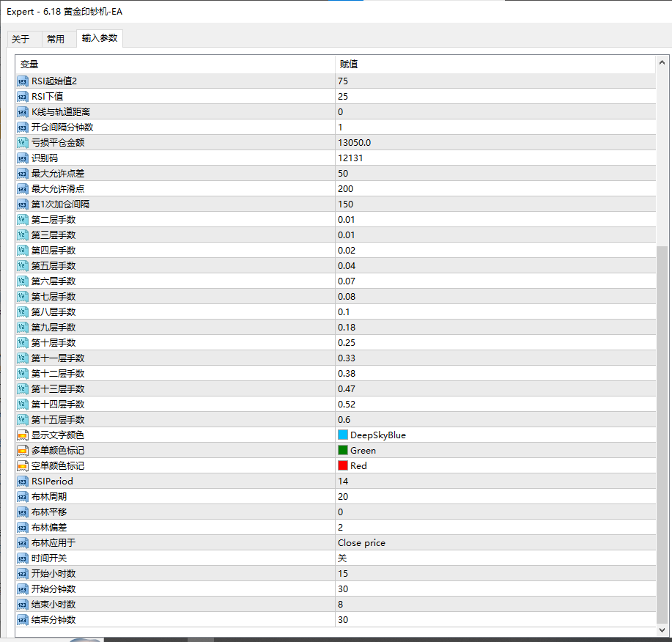Click the icon beside 最大允许点差

point(23,174)
